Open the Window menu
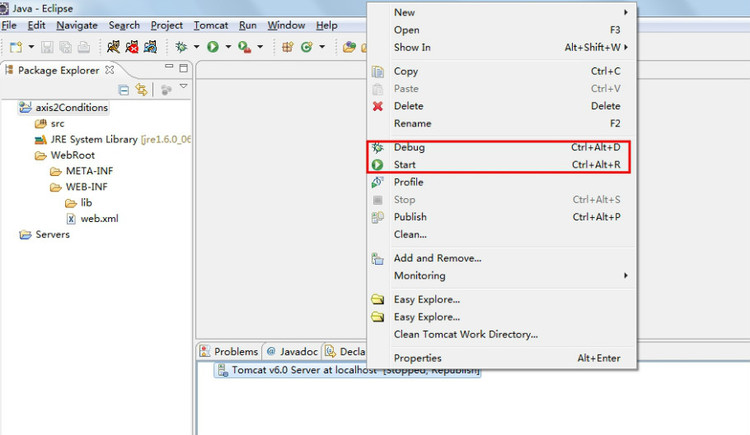This screenshot has width=750, height=435. 286,25
